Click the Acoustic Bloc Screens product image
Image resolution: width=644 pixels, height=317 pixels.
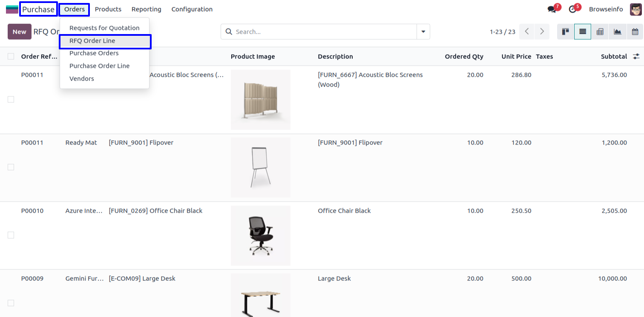(x=261, y=100)
